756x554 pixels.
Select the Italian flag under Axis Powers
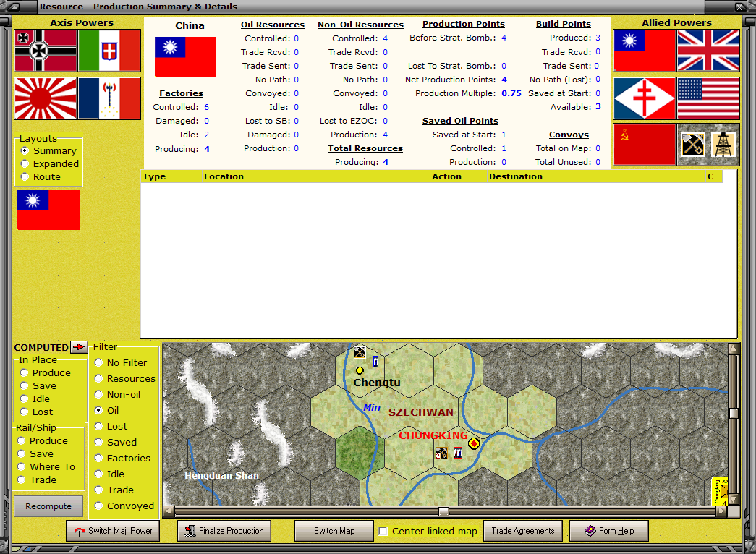pyautogui.click(x=109, y=51)
